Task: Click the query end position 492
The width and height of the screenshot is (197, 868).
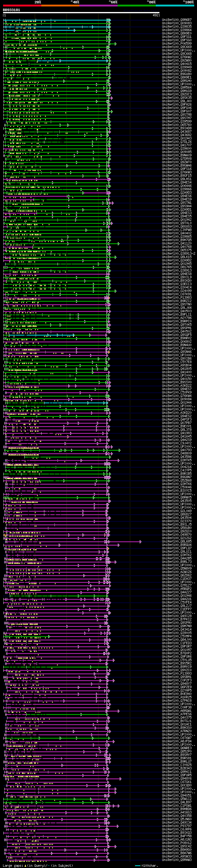Action: (x=155, y=15)
